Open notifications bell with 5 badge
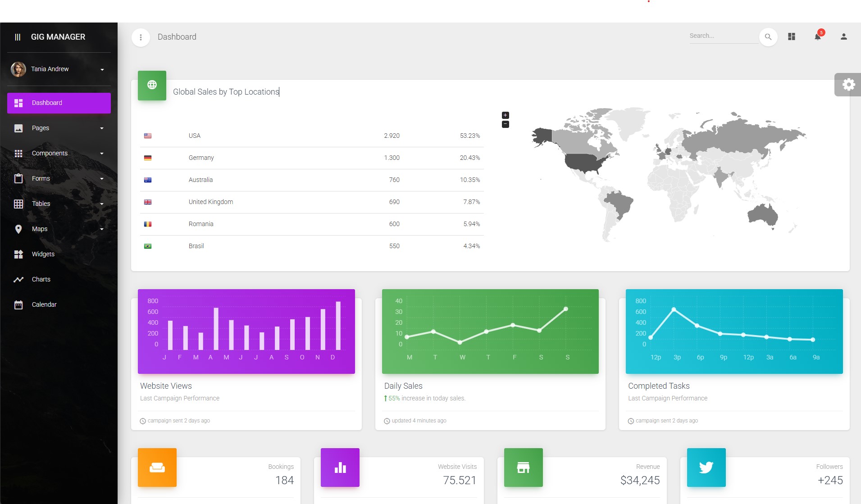The height and width of the screenshot is (504, 861). pyautogui.click(x=818, y=36)
